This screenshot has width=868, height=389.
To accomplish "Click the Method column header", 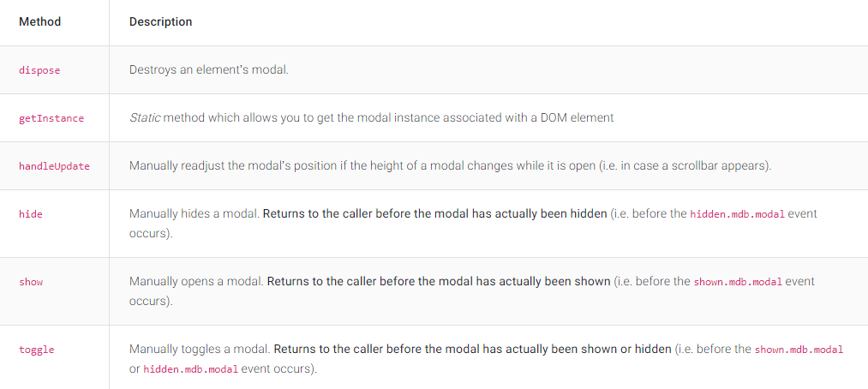I will 40,22.
